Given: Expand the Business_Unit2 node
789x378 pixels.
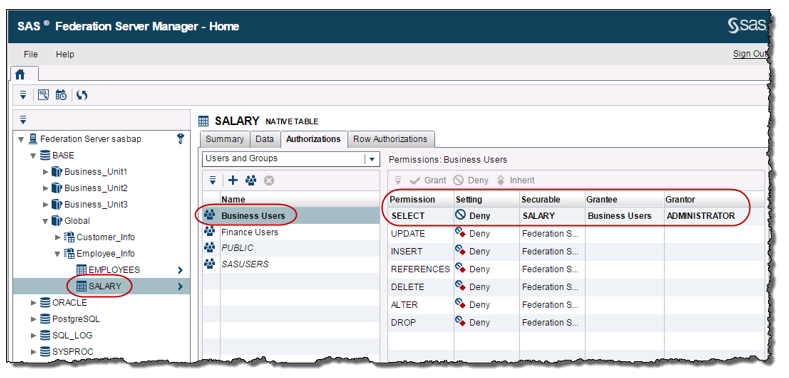Looking at the screenshot, I should coord(46,188).
